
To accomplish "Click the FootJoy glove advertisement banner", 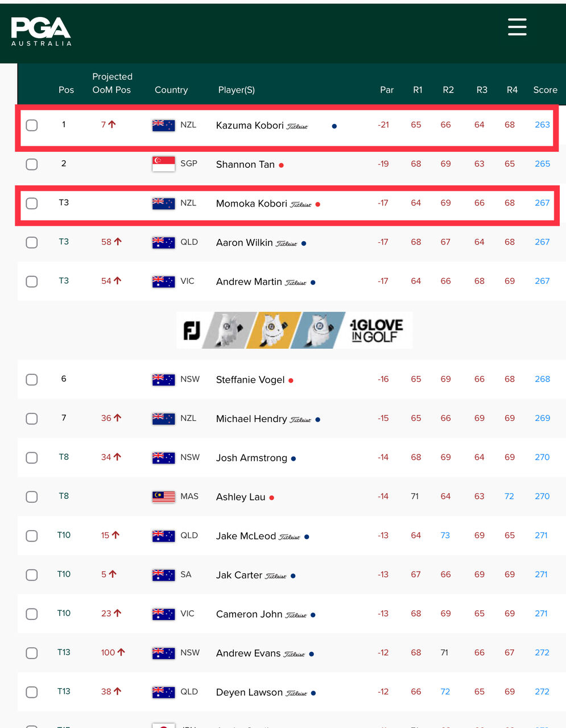I will coord(295,330).
